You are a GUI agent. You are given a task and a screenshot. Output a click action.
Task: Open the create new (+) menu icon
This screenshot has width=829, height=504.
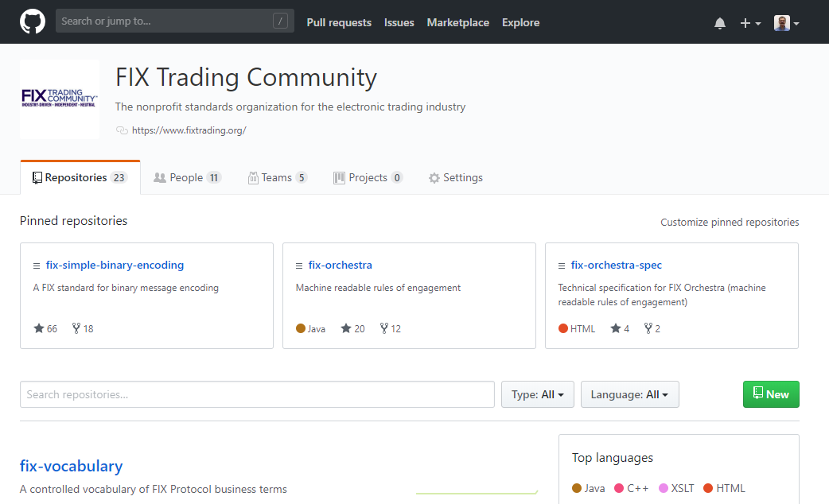point(744,22)
